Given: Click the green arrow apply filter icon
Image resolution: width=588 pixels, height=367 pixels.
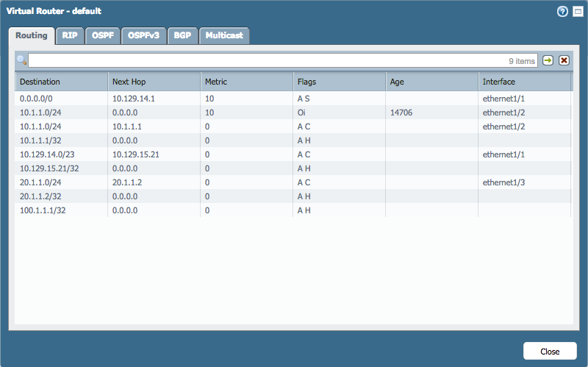Looking at the screenshot, I should [548, 60].
